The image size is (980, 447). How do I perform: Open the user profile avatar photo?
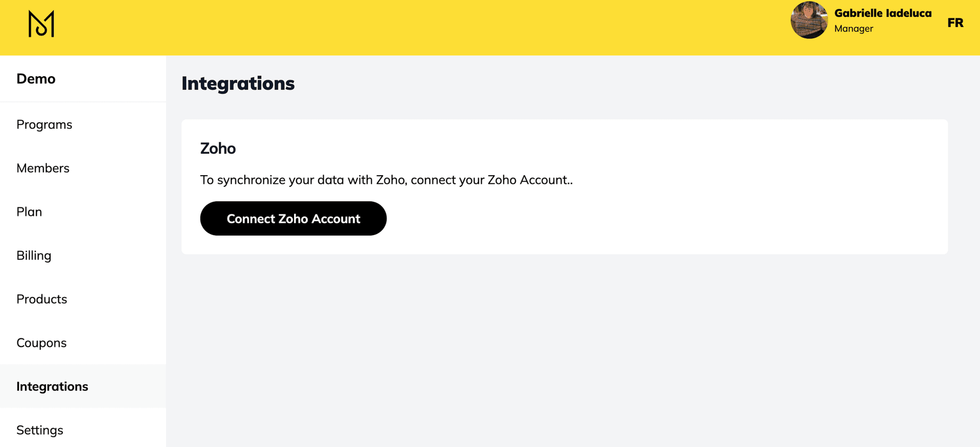[x=808, y=20]
